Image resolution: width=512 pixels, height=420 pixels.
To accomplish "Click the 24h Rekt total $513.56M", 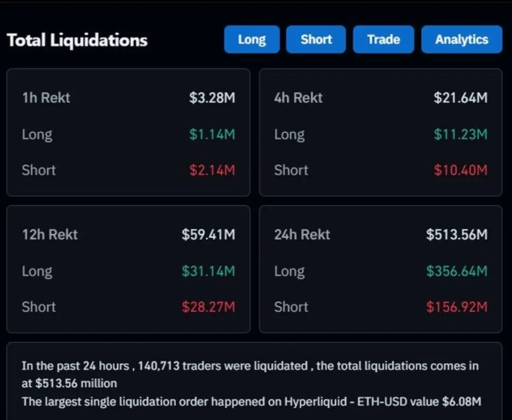I will click(x=457, y=235).
